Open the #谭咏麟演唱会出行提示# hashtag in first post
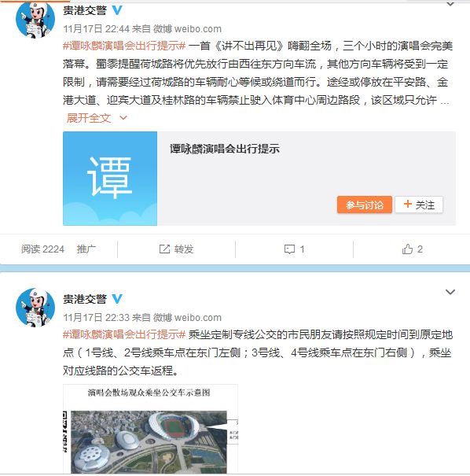The width and height of the screenshot is (470, 476). 124,46
